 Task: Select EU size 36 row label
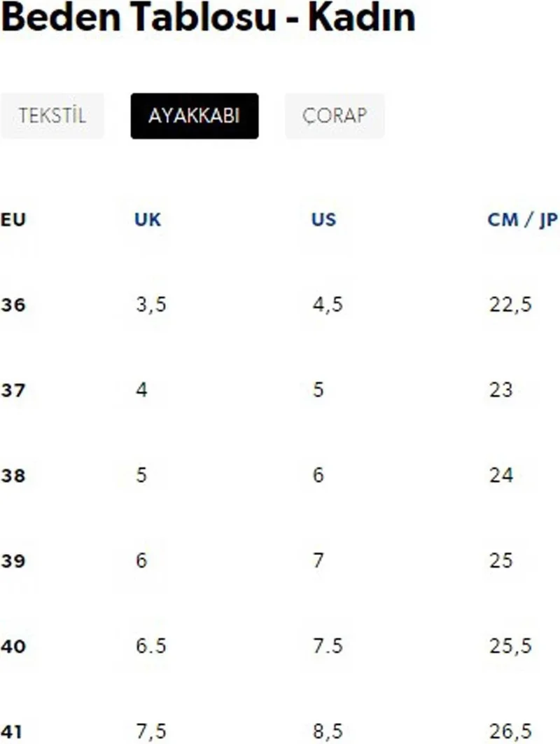click(13, 305)
